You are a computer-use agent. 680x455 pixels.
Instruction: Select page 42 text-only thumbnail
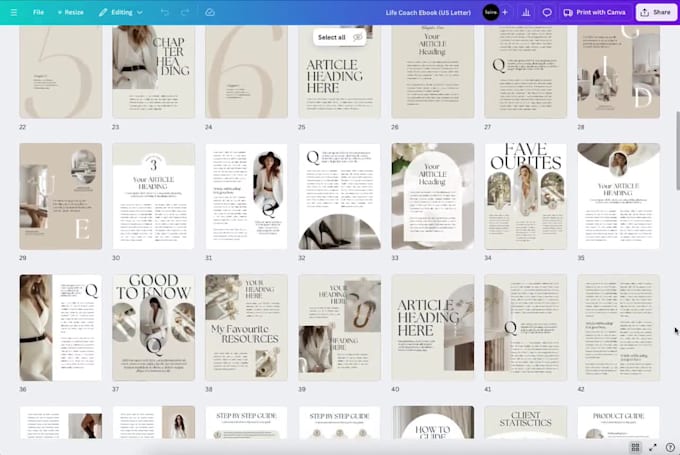click(619, 327)
